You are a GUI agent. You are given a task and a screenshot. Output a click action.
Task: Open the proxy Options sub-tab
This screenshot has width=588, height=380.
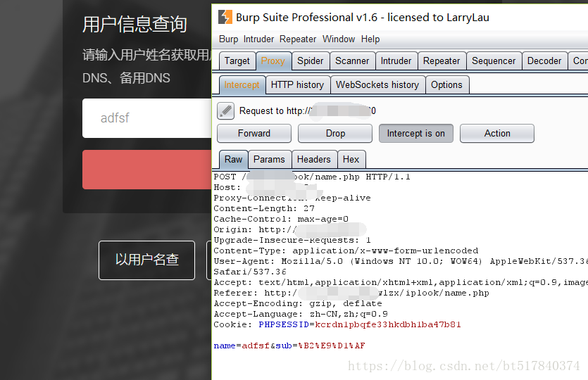446,84
